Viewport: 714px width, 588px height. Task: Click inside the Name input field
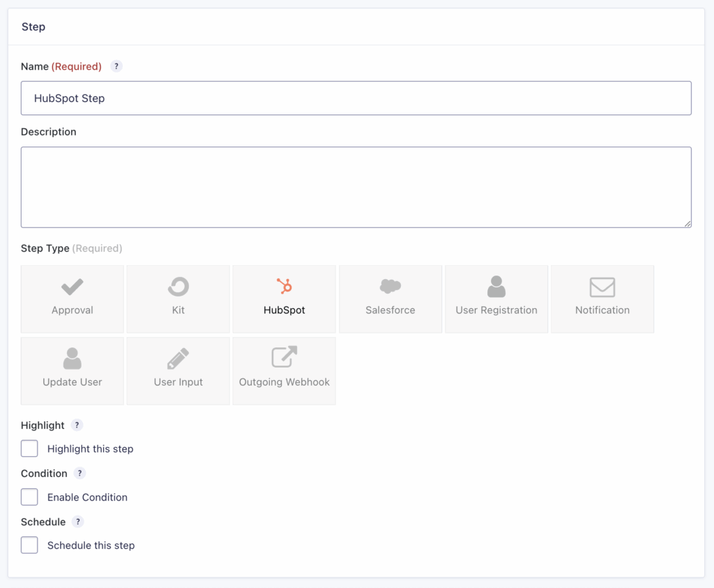(356, 98)
